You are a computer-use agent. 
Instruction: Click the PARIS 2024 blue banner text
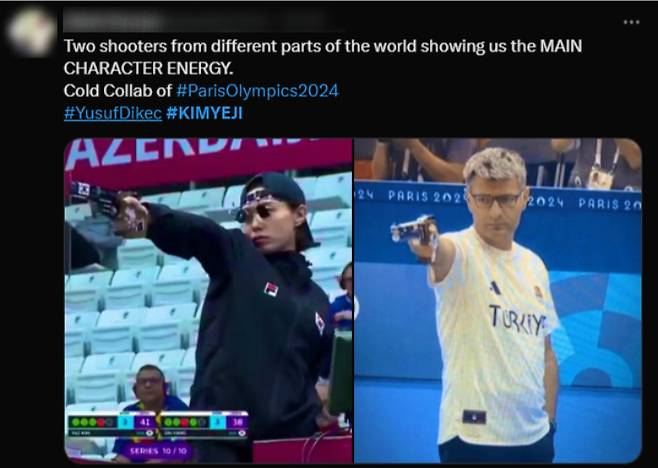pos(424,196)
